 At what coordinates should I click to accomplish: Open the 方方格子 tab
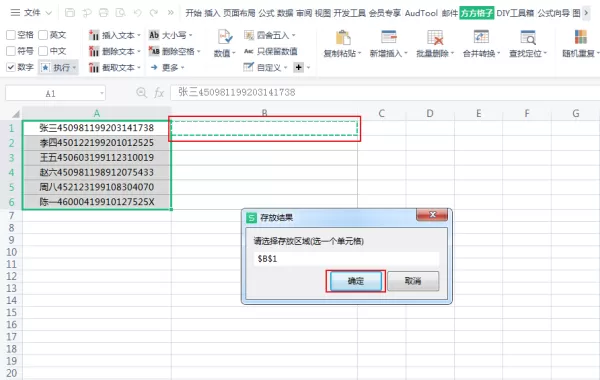(476, 13)
